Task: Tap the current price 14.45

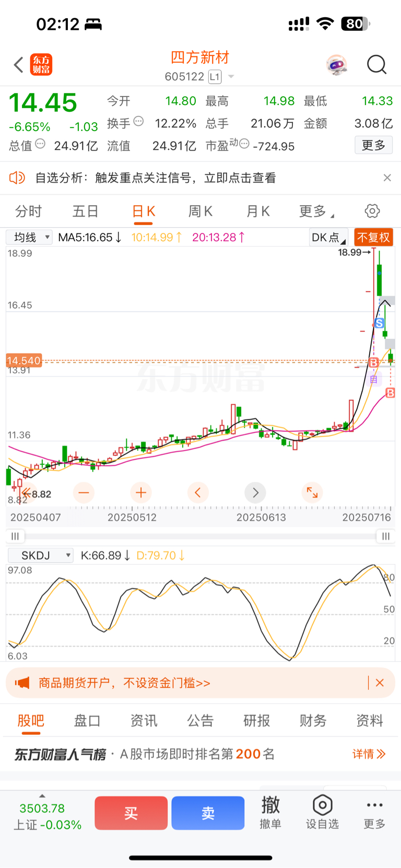Action: [x=43, y=103]
